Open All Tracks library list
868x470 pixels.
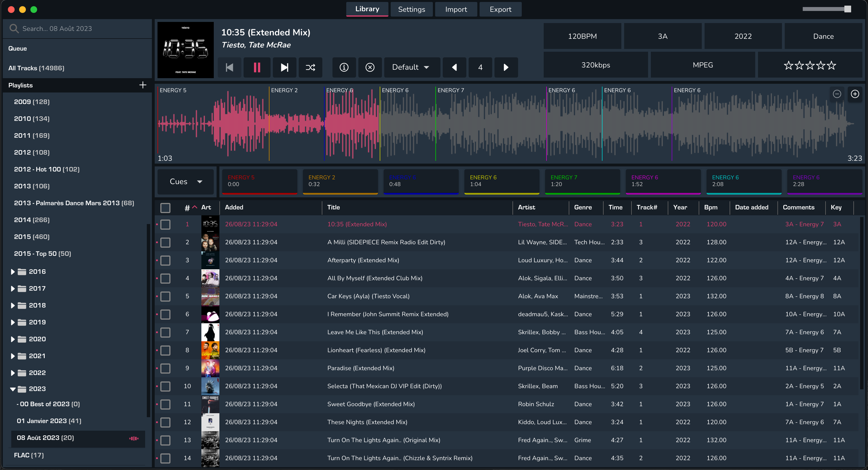36,68
